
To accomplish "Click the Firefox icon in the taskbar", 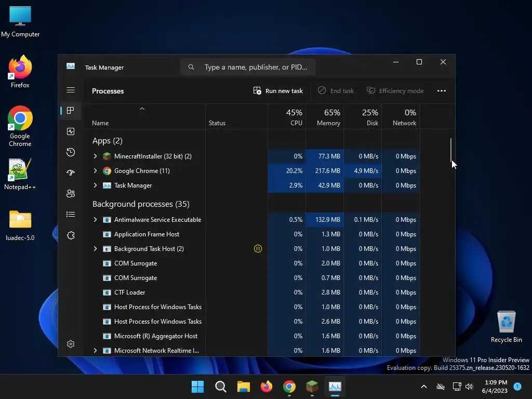I will pyautogui.click(x=267, y=387).
